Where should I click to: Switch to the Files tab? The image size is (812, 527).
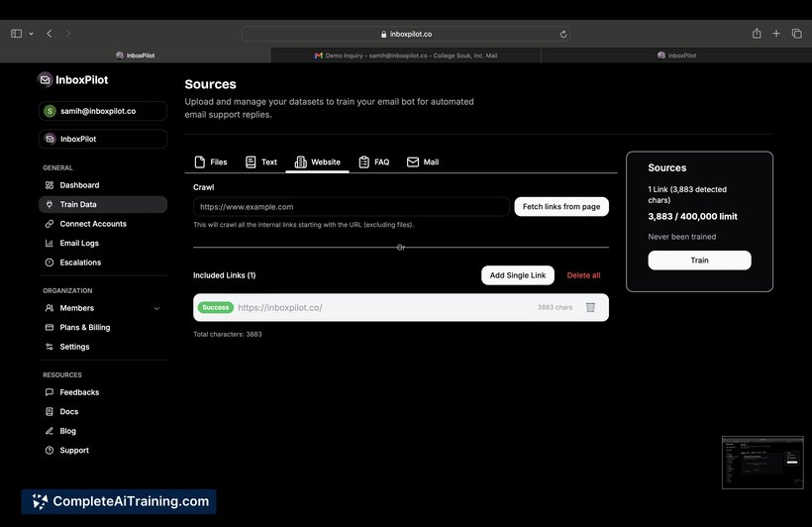point(211,162)
